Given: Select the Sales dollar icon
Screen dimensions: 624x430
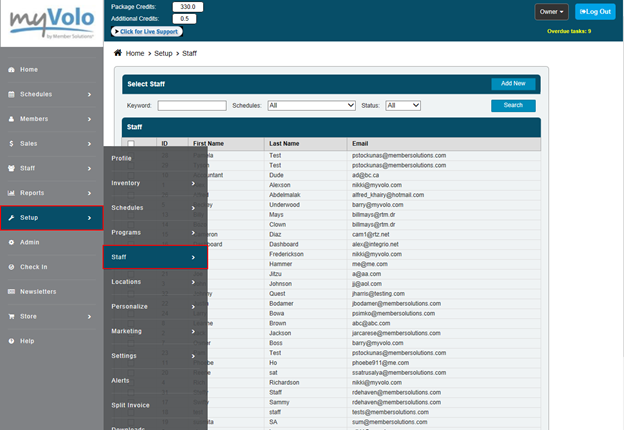Looking at the screenshot, I should tap(11, 144).
